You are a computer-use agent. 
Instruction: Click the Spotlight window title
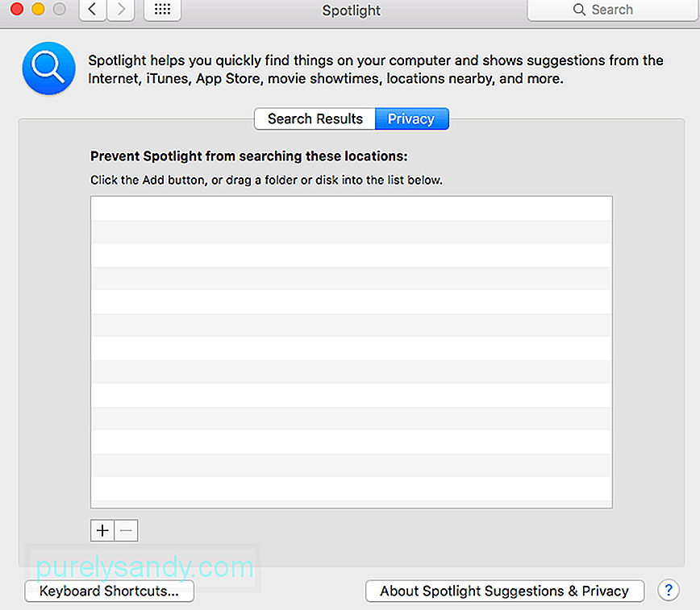(x=352, y=10)
